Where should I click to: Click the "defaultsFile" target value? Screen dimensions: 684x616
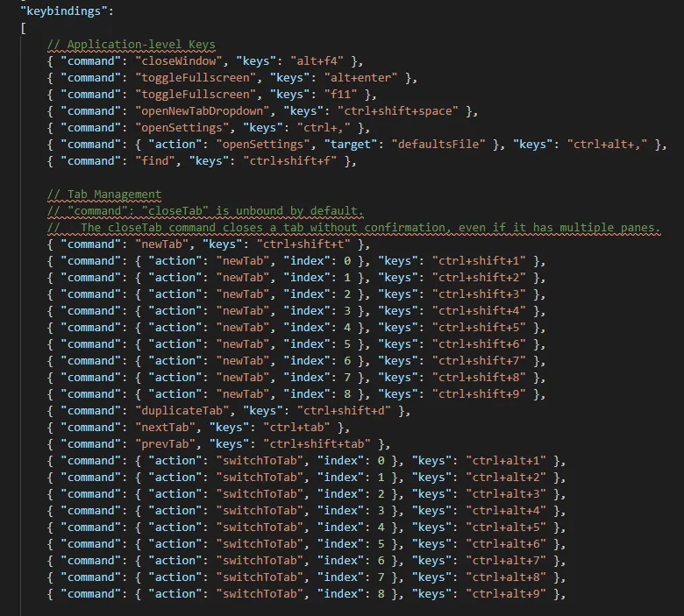[438, 145]
